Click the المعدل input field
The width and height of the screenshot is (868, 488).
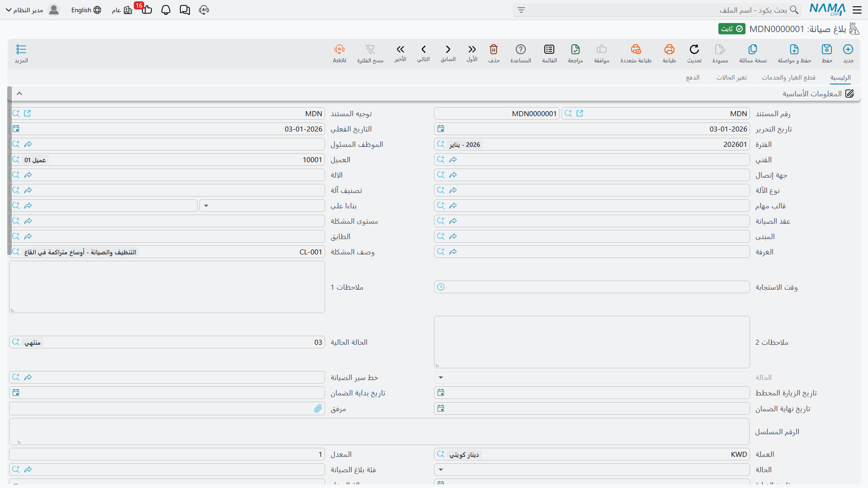click(167, 454)
